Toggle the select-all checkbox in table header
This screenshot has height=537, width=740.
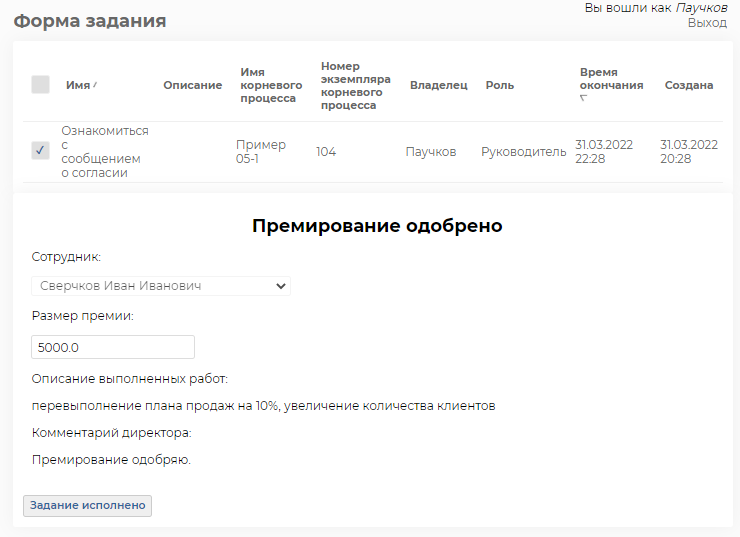[x=40, y=85]
